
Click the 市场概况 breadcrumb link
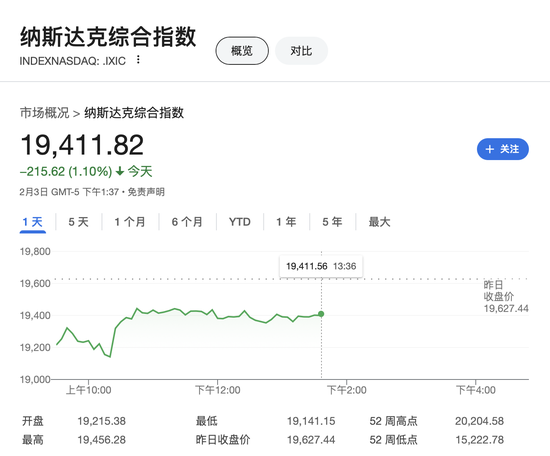(x=45, y=113)
